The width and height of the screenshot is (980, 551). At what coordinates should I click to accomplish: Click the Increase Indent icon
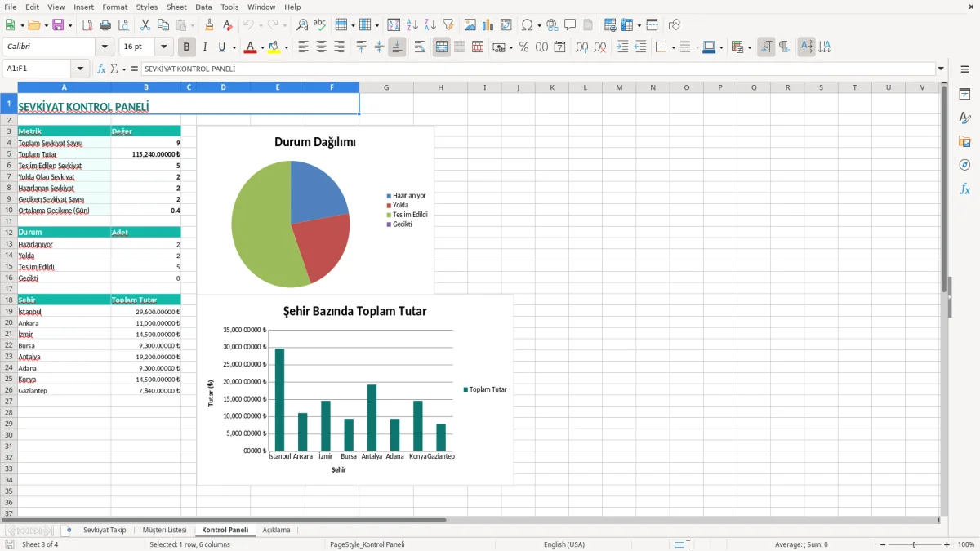pos(622,47)
